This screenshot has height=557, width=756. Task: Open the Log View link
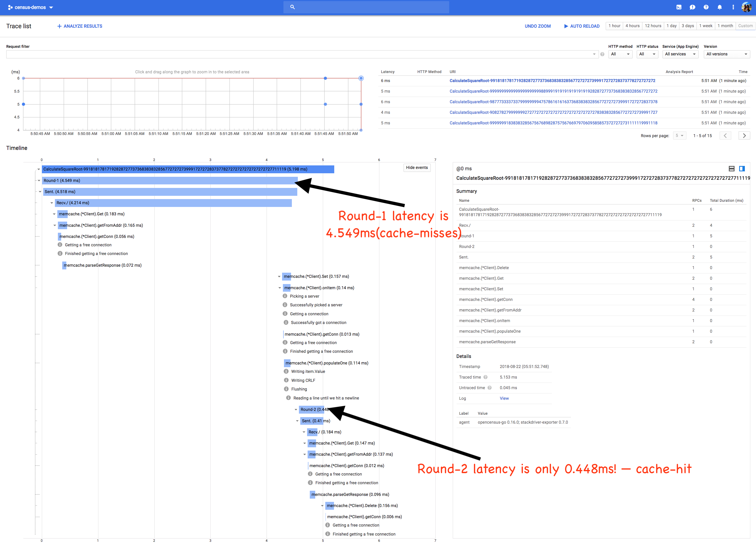coord(504,398)
